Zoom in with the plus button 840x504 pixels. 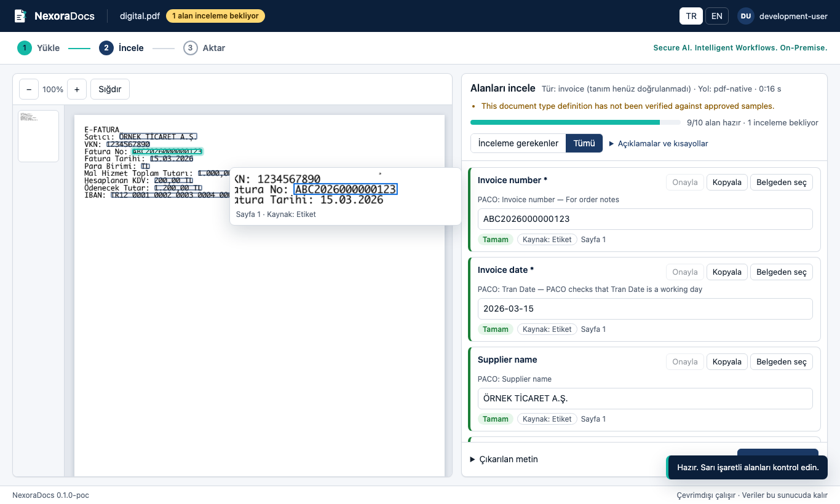click(x=77, y=89)
